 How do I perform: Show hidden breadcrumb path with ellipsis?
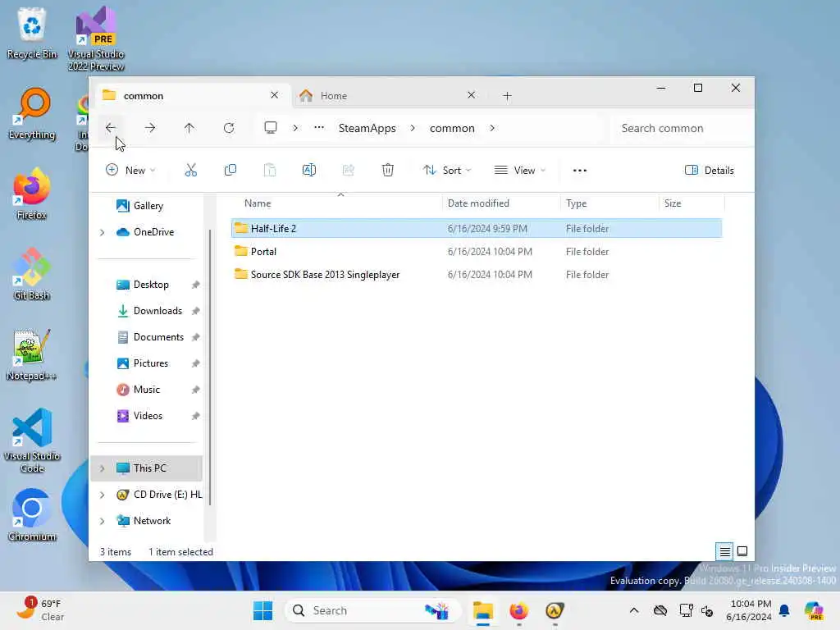[319, 128]
